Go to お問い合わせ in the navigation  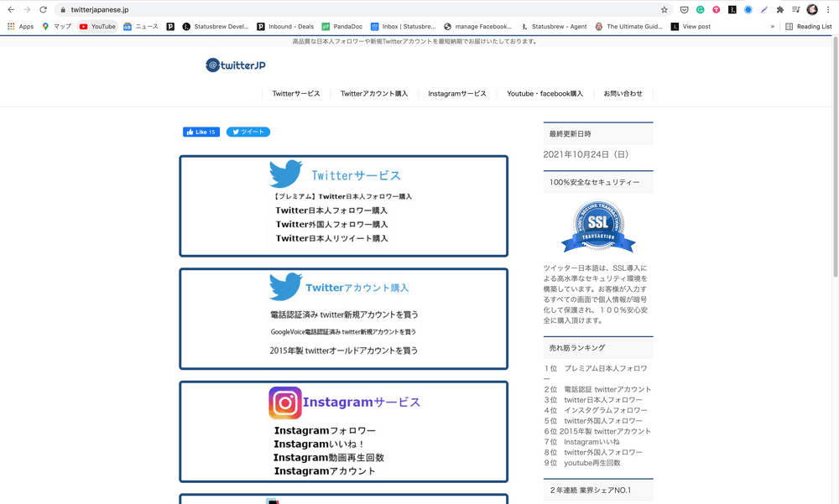[623, 94]
